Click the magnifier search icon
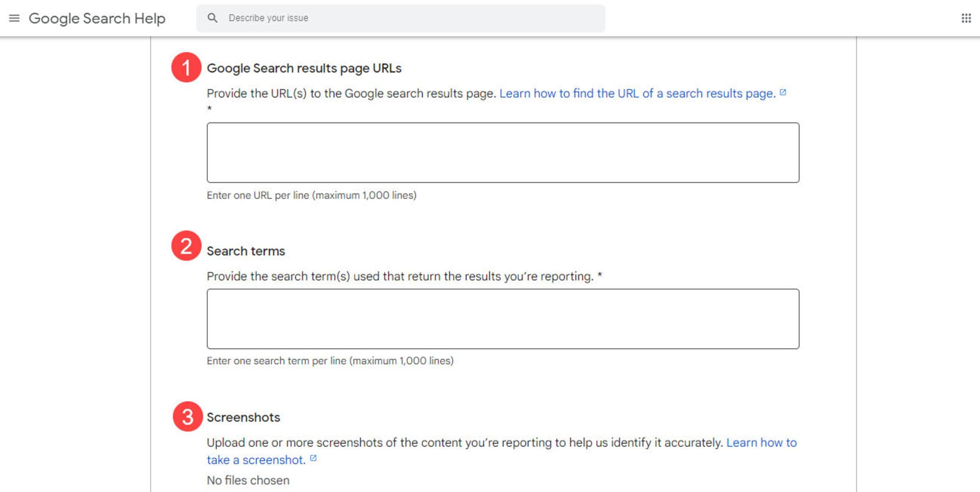980x492 pixels. point(212,18)
